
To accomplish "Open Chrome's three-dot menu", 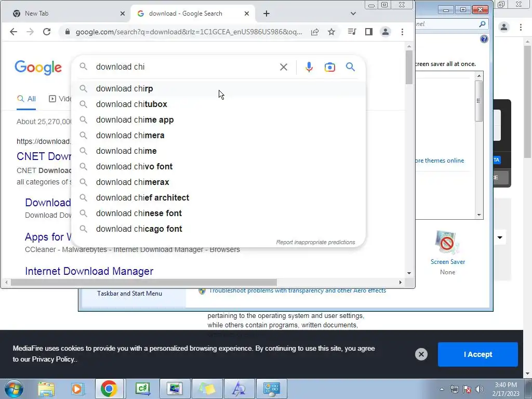I will point(403,32).
